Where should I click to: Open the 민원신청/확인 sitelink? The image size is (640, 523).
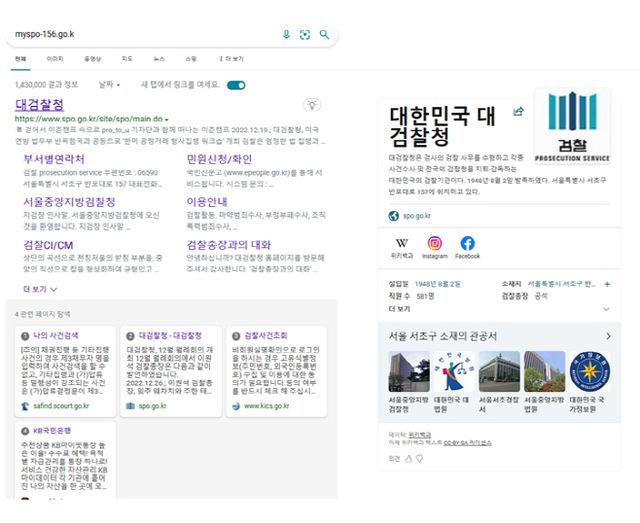pyautogui.click(x=219, y=159)
